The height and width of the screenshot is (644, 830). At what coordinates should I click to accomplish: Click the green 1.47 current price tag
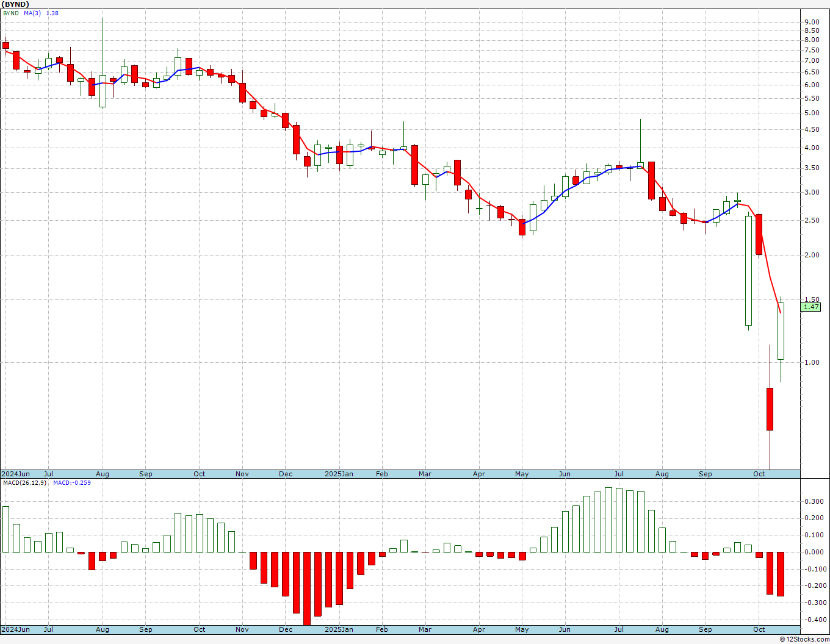811,307
